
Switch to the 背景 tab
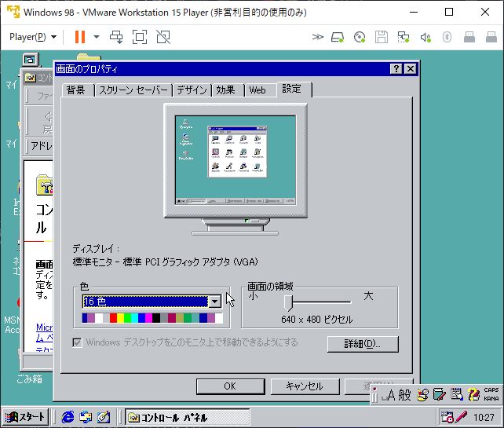76,90
